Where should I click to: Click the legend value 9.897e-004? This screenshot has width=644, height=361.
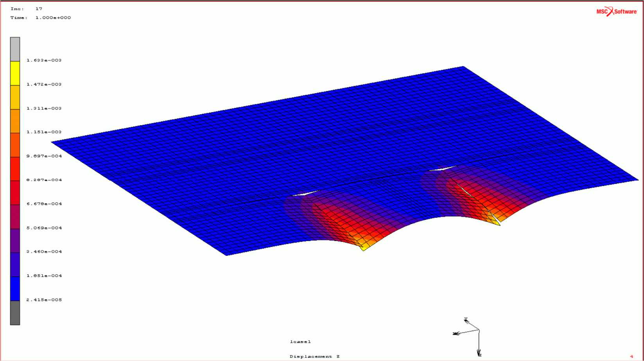pyautogui.click(x=44, y=156)
